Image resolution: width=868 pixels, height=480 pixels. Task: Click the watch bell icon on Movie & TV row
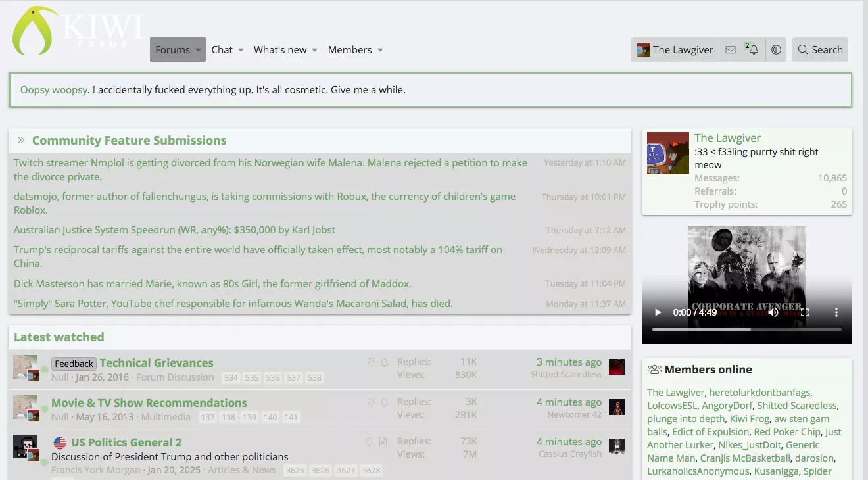[385, 402]
